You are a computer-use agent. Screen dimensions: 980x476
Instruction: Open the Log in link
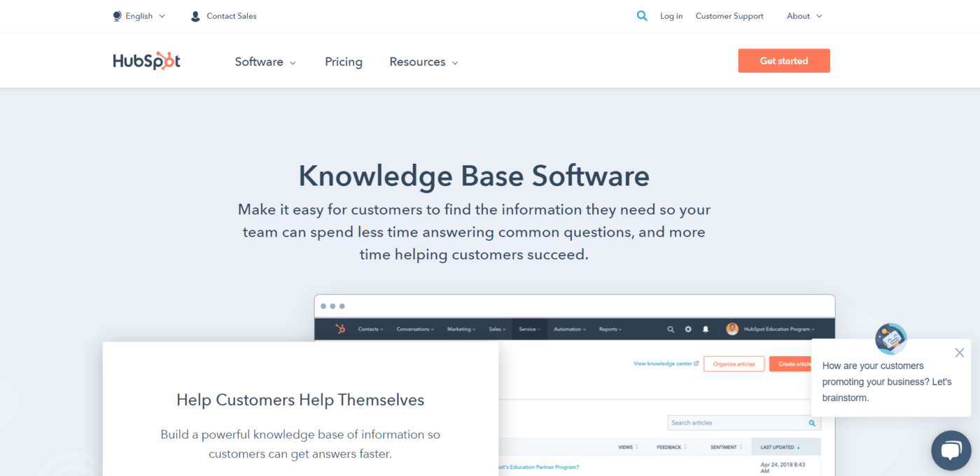[x=671, y=16]
